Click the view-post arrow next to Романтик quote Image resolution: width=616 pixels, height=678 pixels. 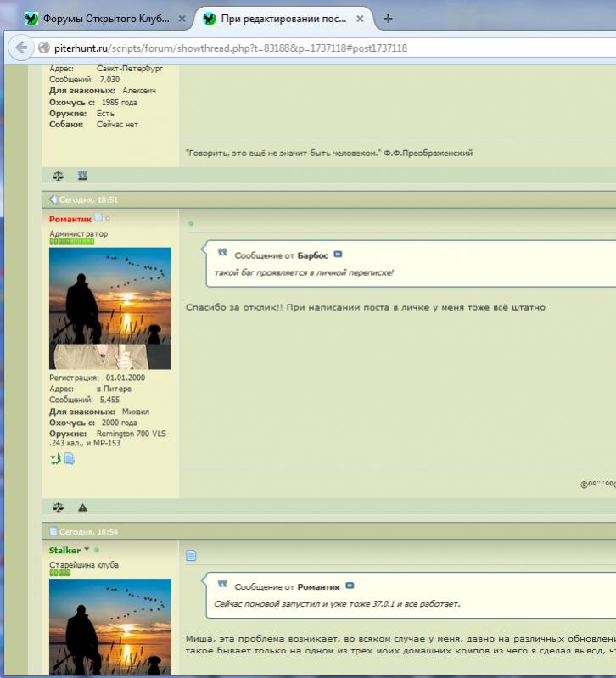[x=350, y=586]
